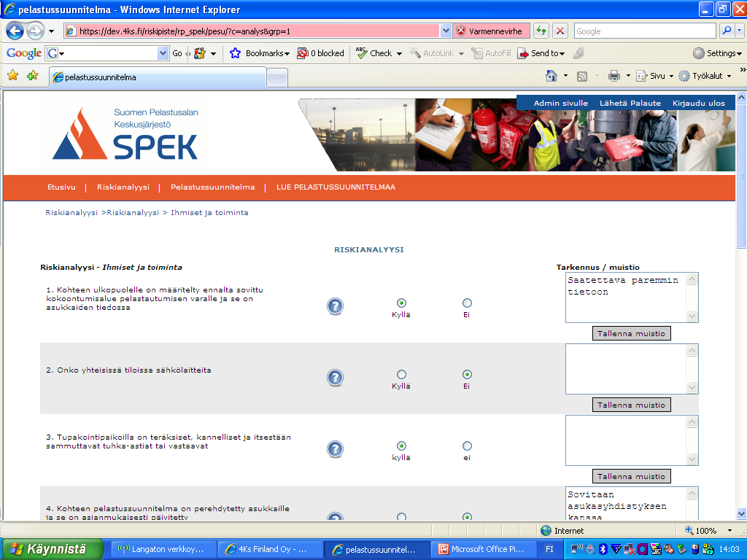Image resolution: width=747 pixels, height=560 pixels.
Task: Click the Käynnistä Start button
Action: click(x=52, y=549)
